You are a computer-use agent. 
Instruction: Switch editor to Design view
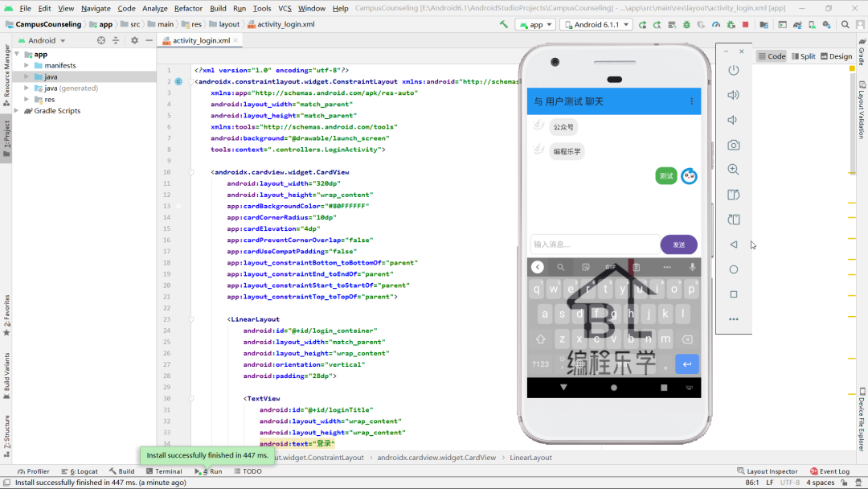tap(836, 56)
